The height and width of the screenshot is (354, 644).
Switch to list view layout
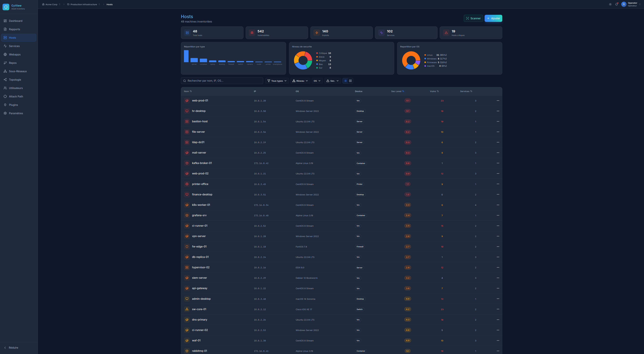(x=345, y=81)
